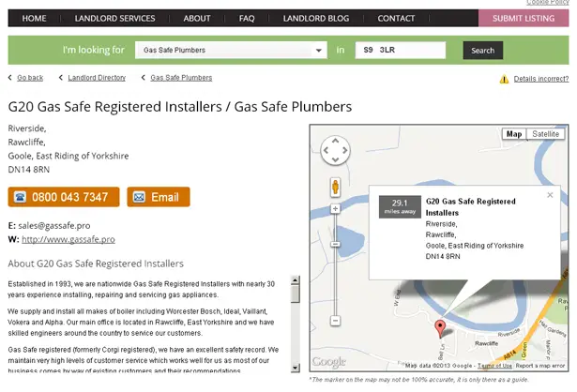Image resolution: width=577 pixels, height=392 pixels.
Task: Close the map info window popup
Action: coord(550,195)
